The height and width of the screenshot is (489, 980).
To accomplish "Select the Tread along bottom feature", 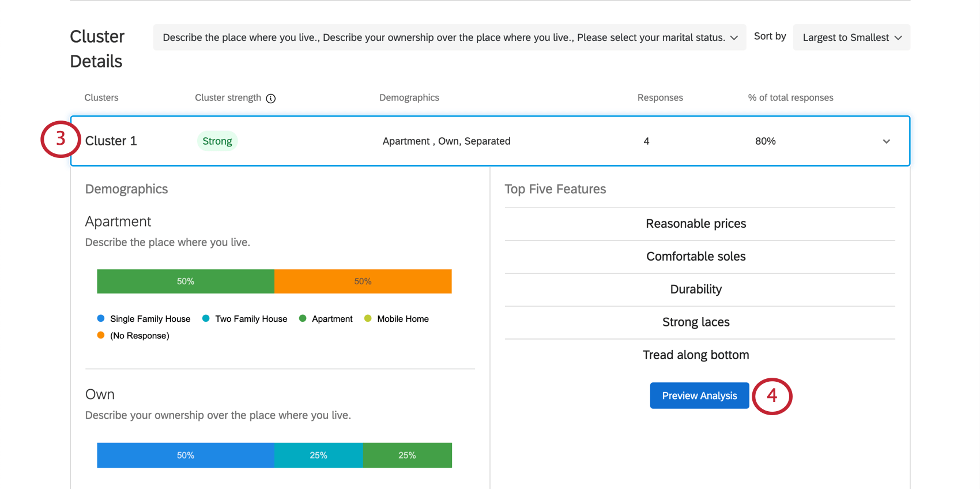I will [x=696, y=355].
